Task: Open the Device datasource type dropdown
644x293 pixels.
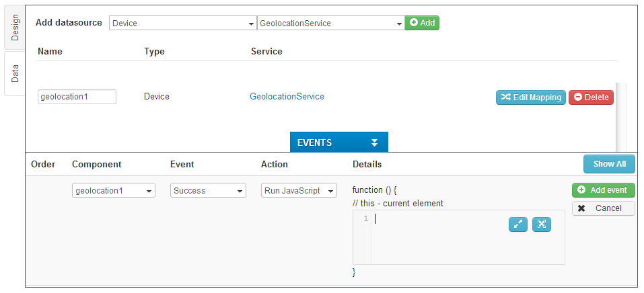Action: 182,23
